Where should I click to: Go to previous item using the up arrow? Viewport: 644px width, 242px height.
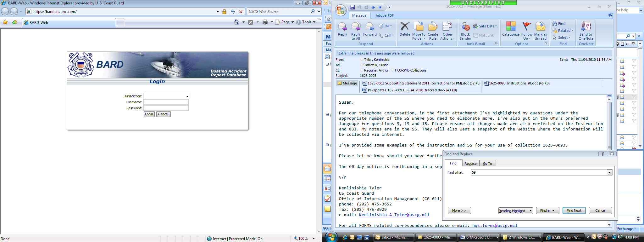tap(373, 7)
